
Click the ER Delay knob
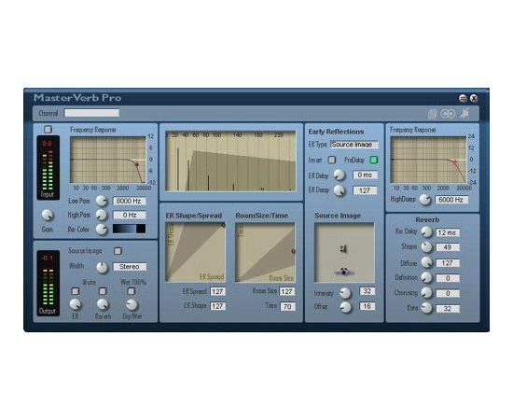click(x=340, y=175)
